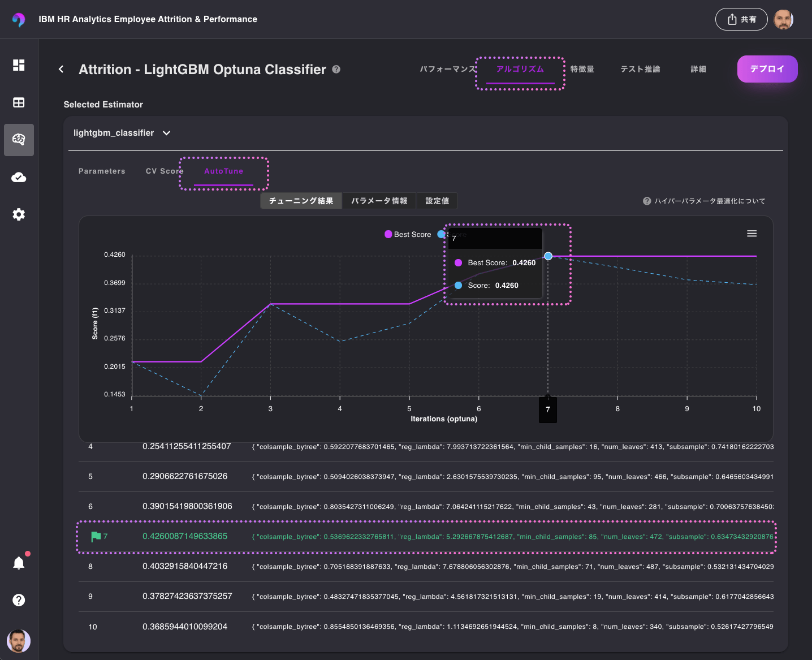
Task: Click the back arrow beside model title
Action: (61, 69)
